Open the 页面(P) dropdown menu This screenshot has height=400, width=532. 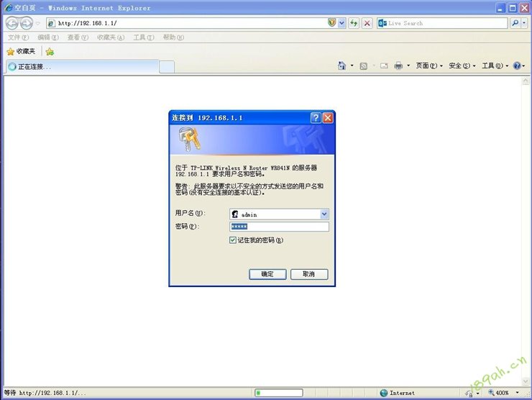(428, 65)
